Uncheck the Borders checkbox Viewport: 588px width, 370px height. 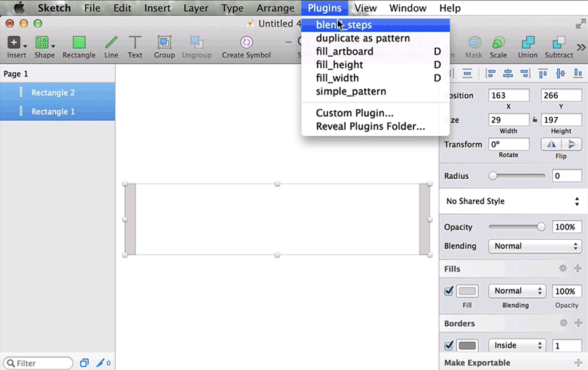point(449,345)
